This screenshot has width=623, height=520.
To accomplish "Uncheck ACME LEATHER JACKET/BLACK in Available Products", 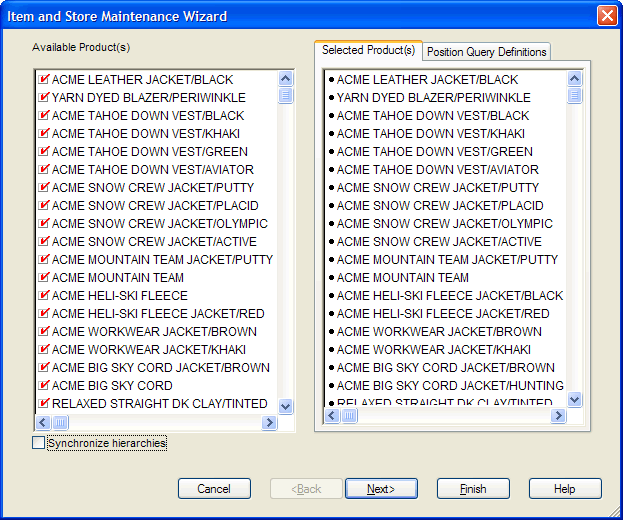I will (x=44, y=79).
